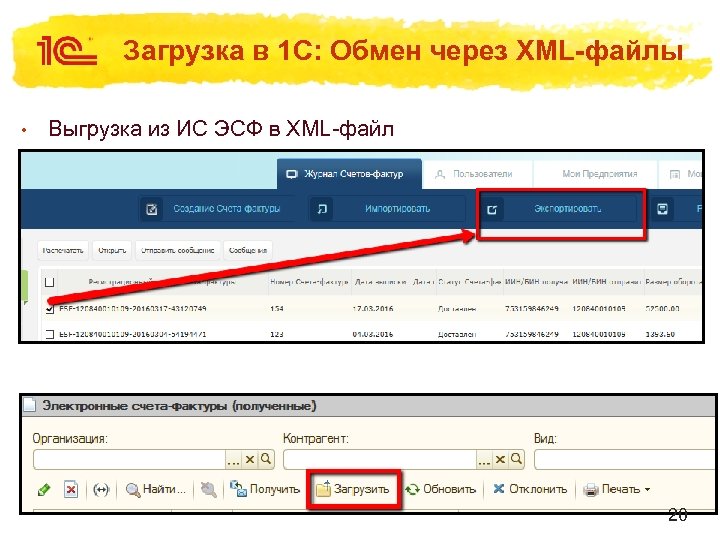Click the import icon beside Импортировать
This screenshot has height=540, width=720.
(322, 209)
